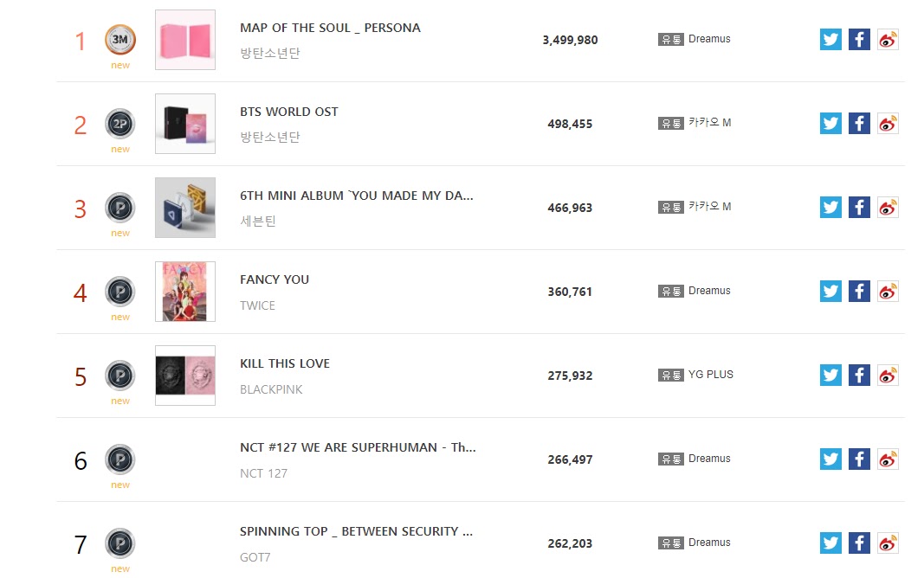Click the NCT #127 WE ARE SUPERHUMAN title
This screenshot has width=924, height=578.
point(358,447)
